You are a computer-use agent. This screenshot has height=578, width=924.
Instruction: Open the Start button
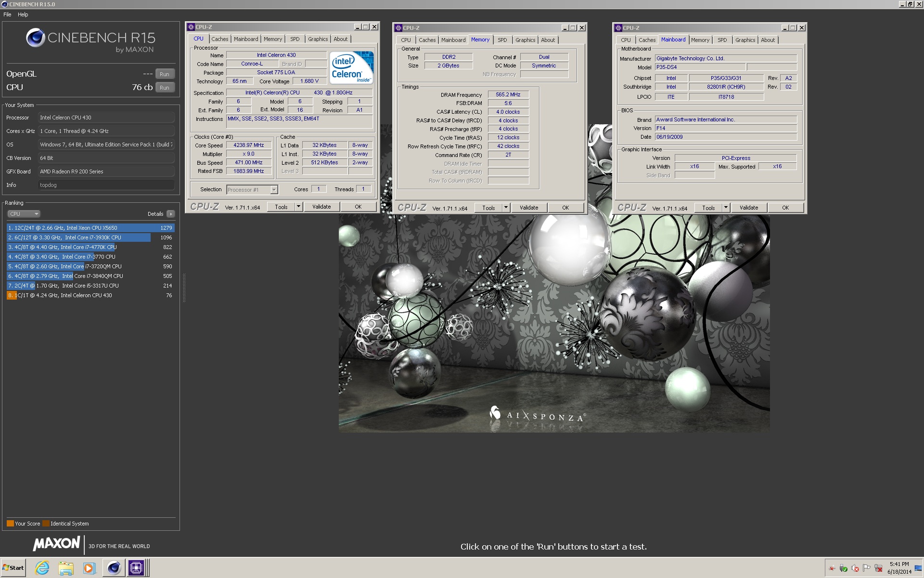click(x=13, y=568)
